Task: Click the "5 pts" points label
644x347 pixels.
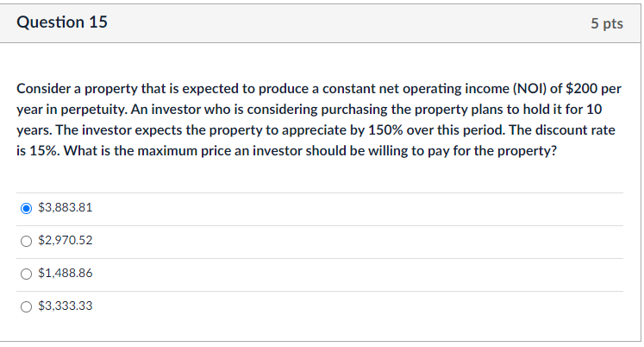Action: coord(607,24)
